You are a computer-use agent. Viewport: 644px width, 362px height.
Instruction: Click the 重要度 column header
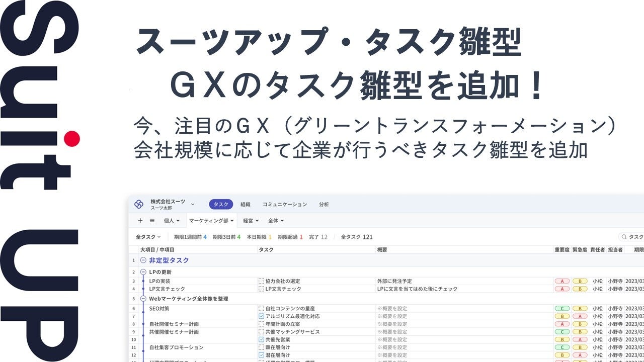[562, 250]
